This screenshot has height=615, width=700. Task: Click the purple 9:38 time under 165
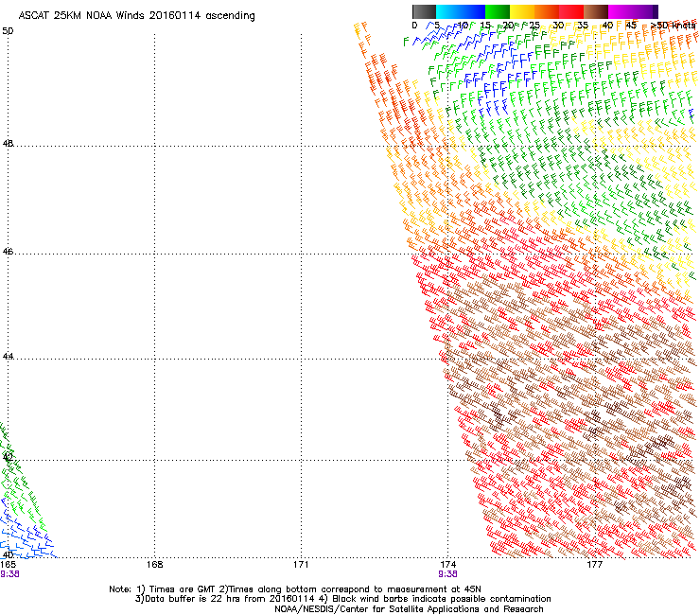[x=9, y=574]
